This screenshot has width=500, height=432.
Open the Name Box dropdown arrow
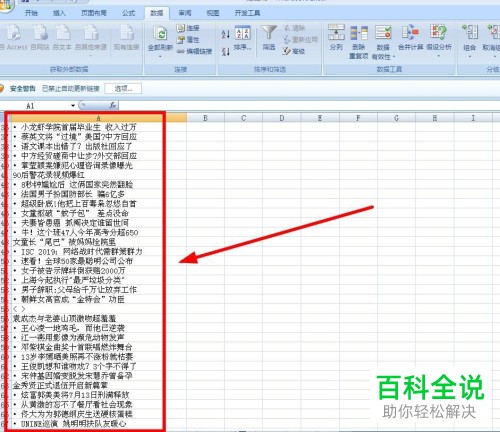[73, 106]
